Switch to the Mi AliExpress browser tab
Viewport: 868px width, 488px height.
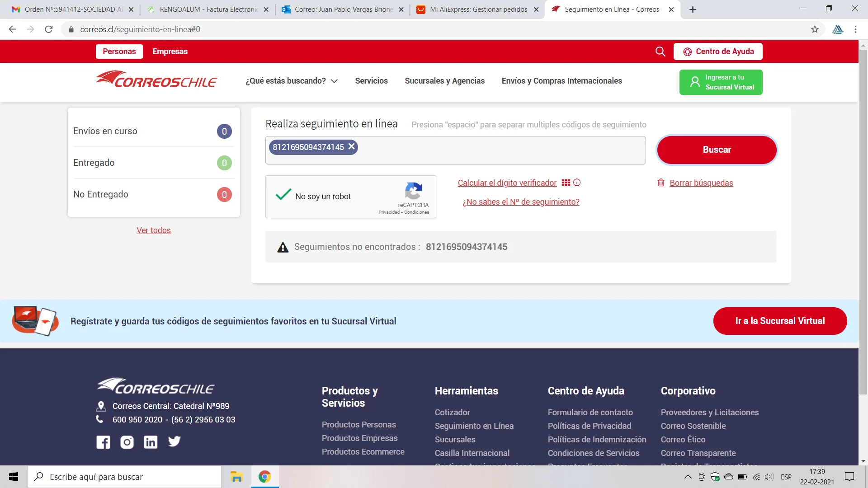pyautogui.click(x=477, y=9)
